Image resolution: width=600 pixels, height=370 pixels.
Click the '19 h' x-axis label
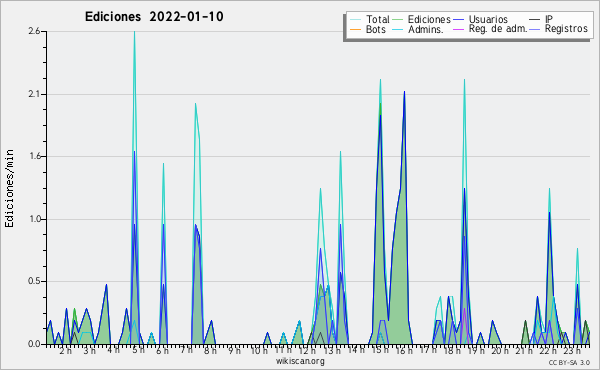click(x=476, y=350)
